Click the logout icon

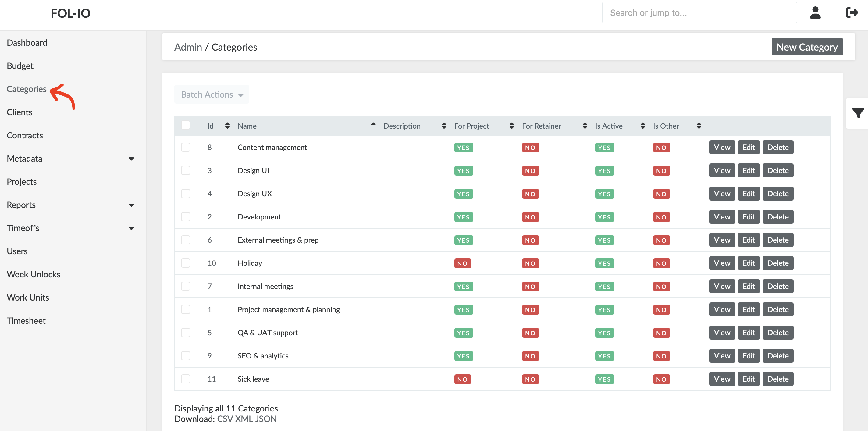852,13
